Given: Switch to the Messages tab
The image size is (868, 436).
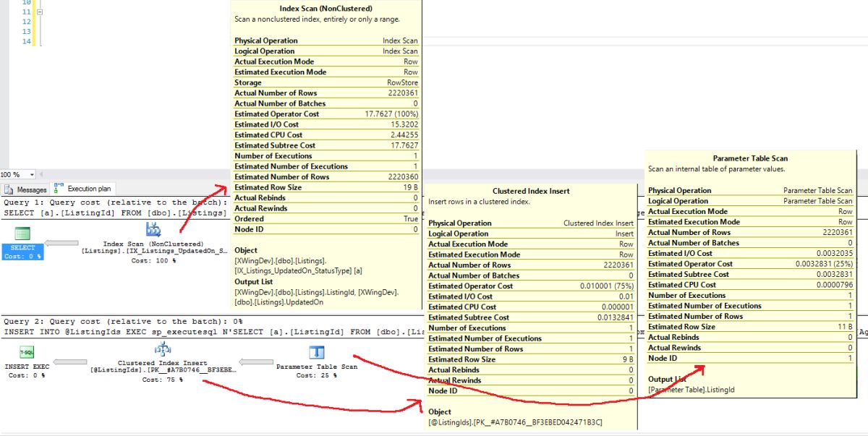Looking at the screenshot, I should (26, 189).
